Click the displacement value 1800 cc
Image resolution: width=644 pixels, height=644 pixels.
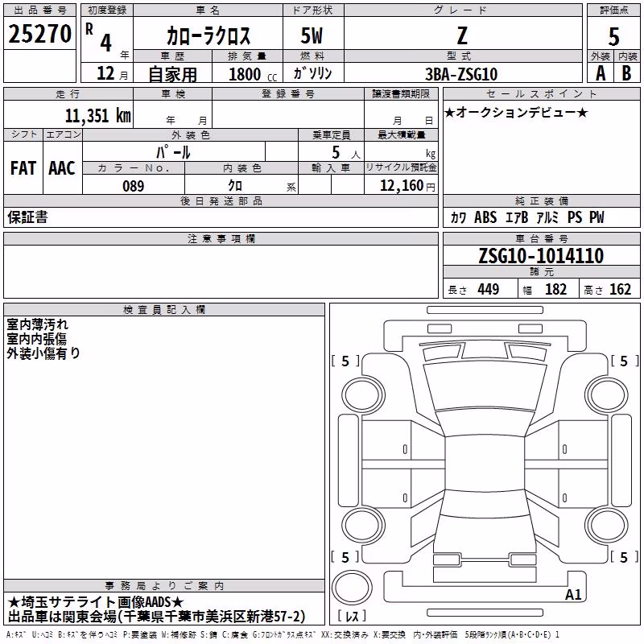point(253,74)
